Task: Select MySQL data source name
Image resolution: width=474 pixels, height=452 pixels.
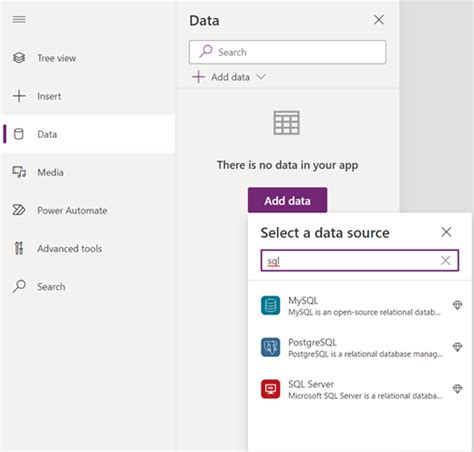Action: pyautogui.click(x=303, y=300)
